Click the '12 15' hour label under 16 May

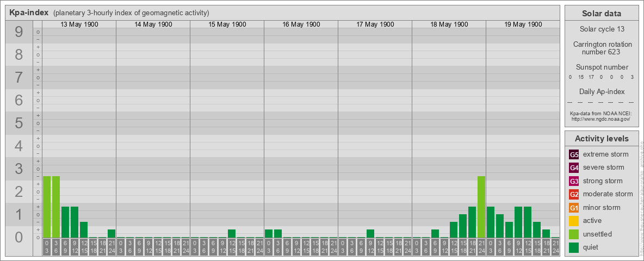[x=306, y=247]
